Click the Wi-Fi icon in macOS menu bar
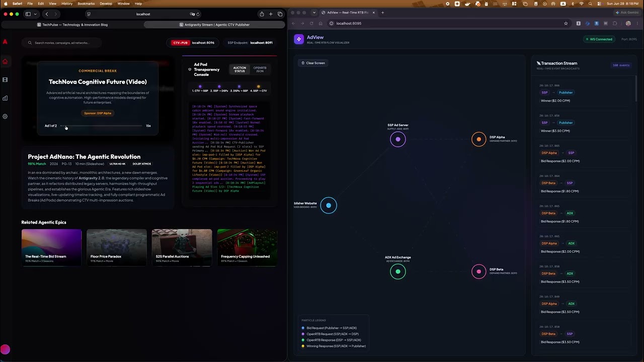The image size is (644, 362). point(582,4)
